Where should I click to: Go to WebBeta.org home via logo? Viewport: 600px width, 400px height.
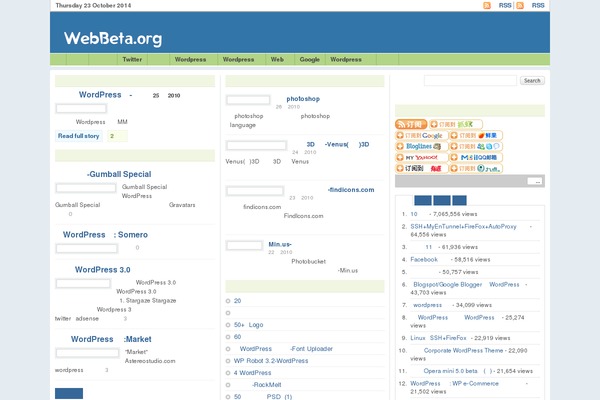tap(113, 38)
